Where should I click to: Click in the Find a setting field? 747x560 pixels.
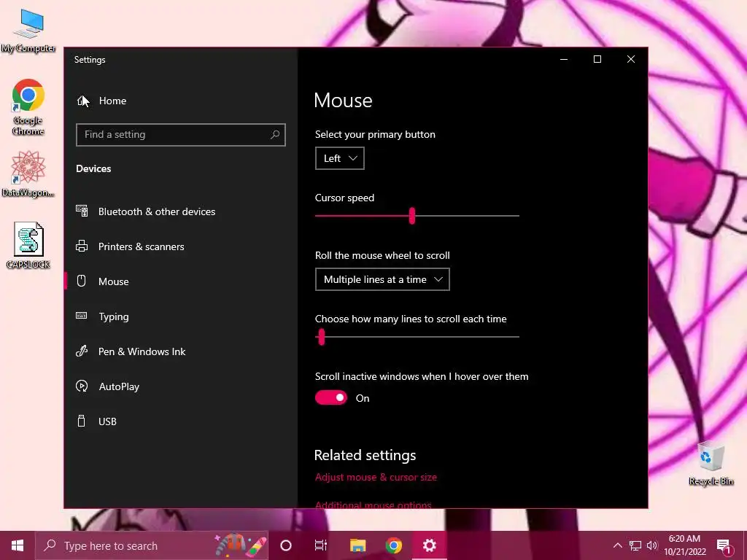click(181, 135)
